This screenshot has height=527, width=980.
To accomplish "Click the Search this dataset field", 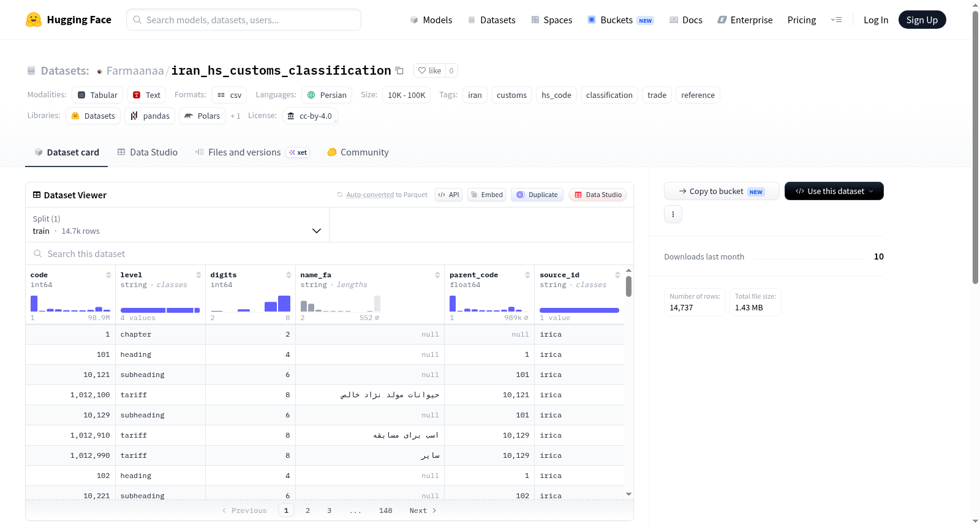I will click(x=330, y=253).
